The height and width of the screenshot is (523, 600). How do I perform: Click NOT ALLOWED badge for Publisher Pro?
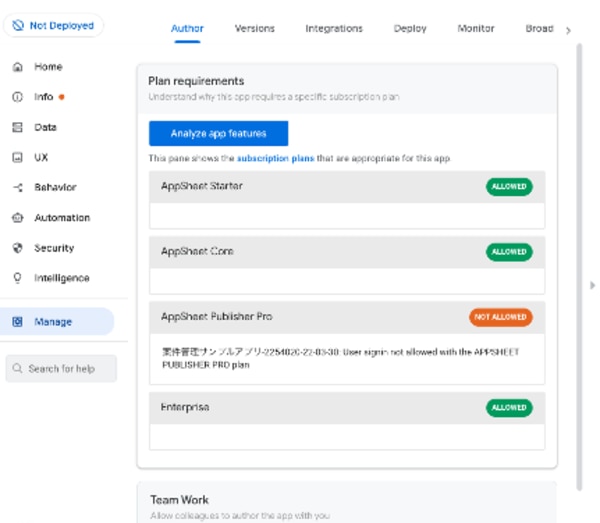(x=501, y=317)
